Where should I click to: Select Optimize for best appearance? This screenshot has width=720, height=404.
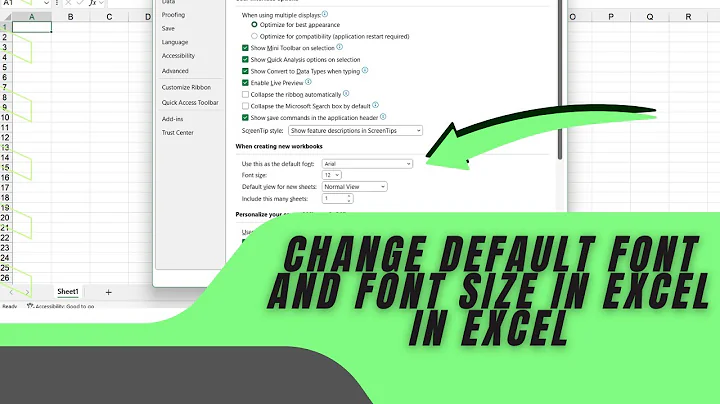pos(254,24)
